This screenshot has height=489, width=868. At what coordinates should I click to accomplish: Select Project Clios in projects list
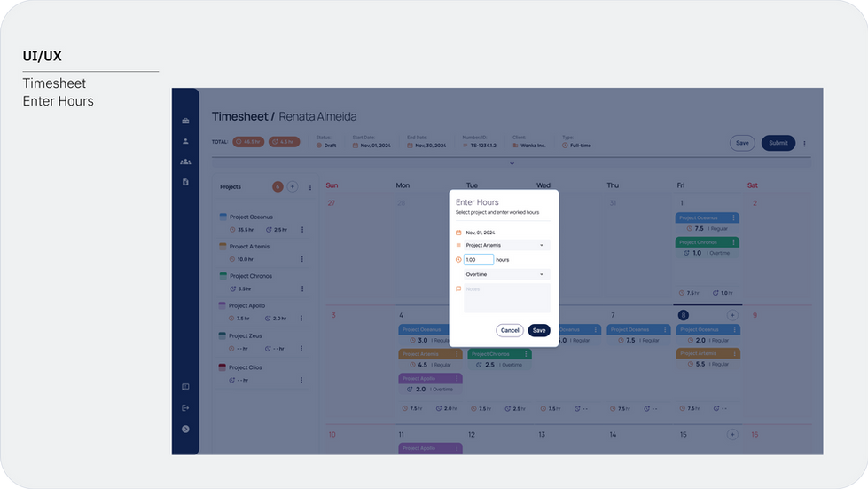246,367
